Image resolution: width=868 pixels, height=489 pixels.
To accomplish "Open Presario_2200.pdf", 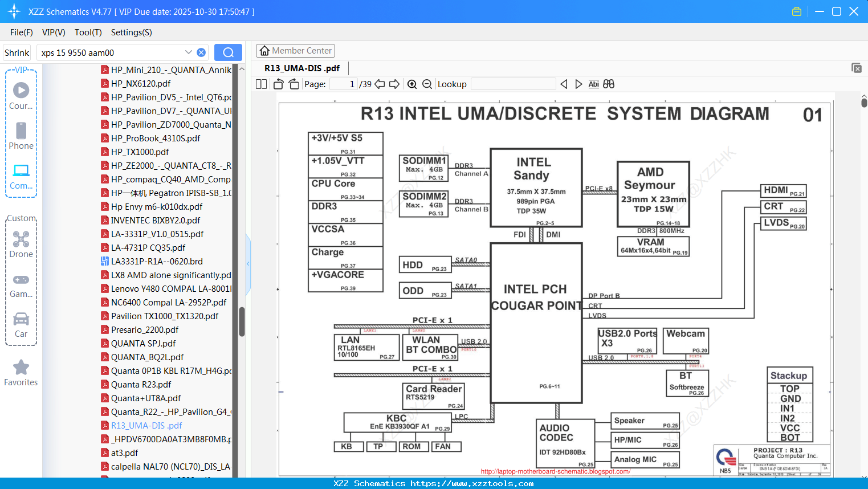I will click(145, 329).
